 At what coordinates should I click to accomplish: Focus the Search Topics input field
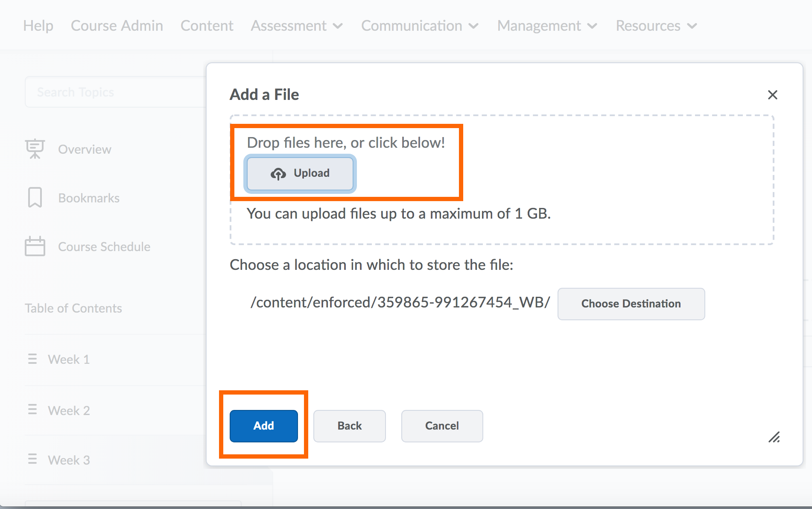click(115, 92)
